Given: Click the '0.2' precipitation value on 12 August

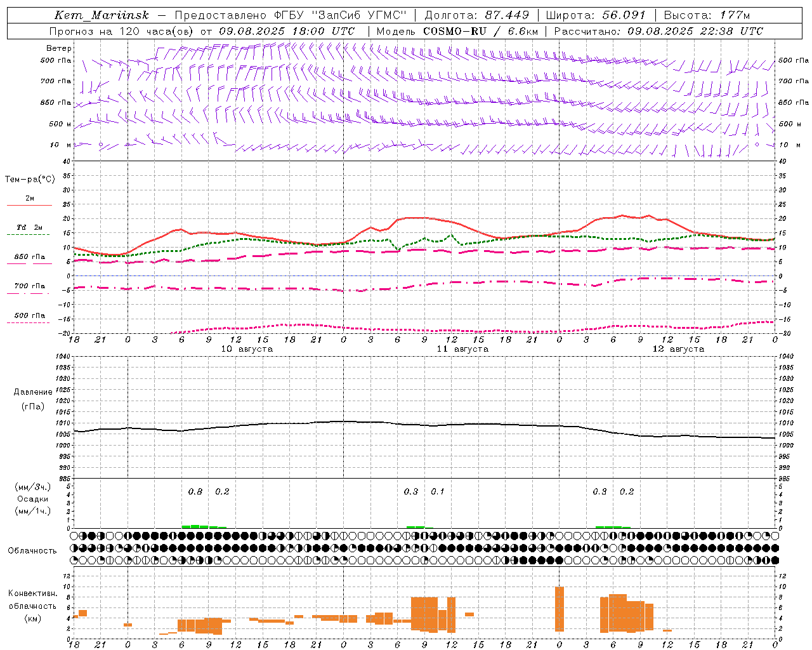Looking at the screenshot, I should 627,492.
